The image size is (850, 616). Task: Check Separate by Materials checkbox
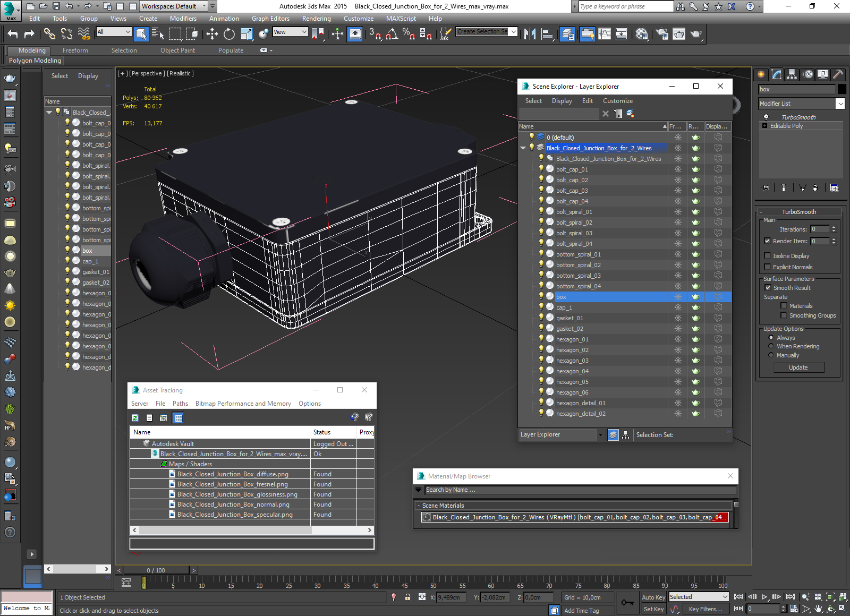point(784,306)
